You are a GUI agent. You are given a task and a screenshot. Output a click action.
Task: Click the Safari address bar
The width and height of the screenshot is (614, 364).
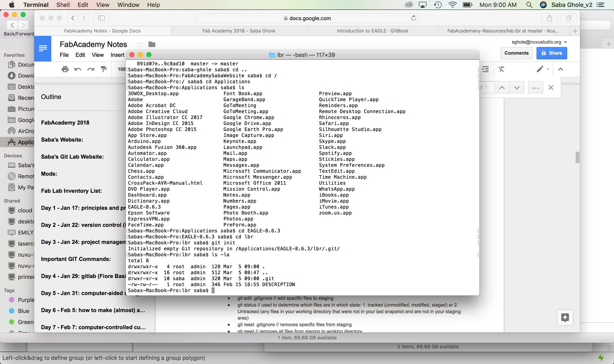coord(307,18)
